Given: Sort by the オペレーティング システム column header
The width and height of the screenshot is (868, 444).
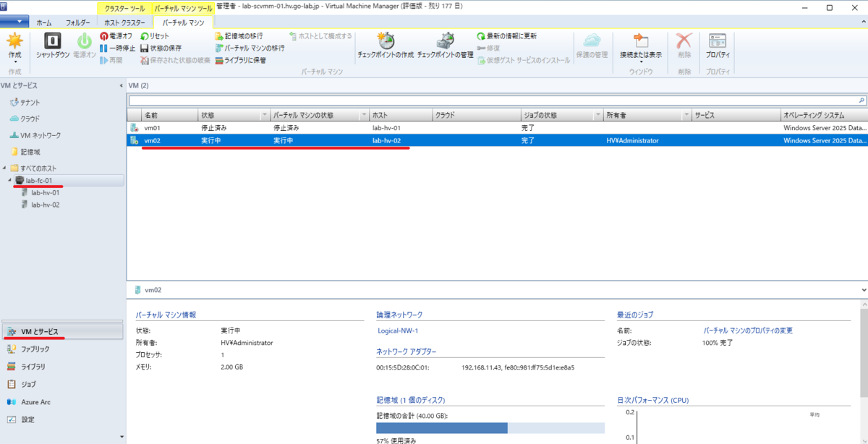Looking at the screenshot, I should click(x=824, y=115).
